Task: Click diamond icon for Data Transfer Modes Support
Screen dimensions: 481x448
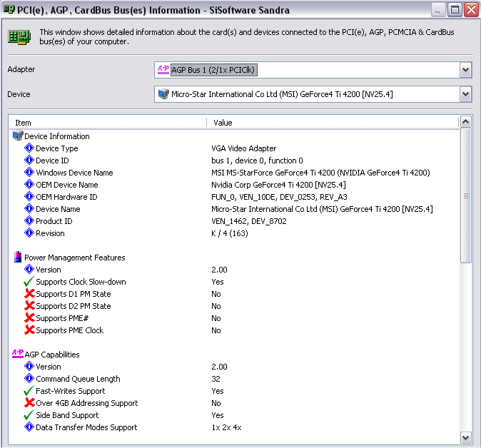Action: point(29,427)
